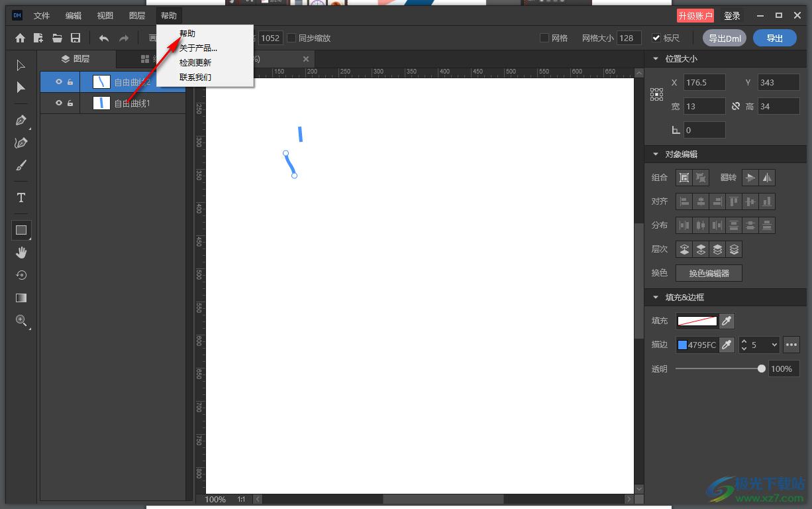Toggle the 同步缩放 checkbox
812x509 pixels.
tap(291, 38)
